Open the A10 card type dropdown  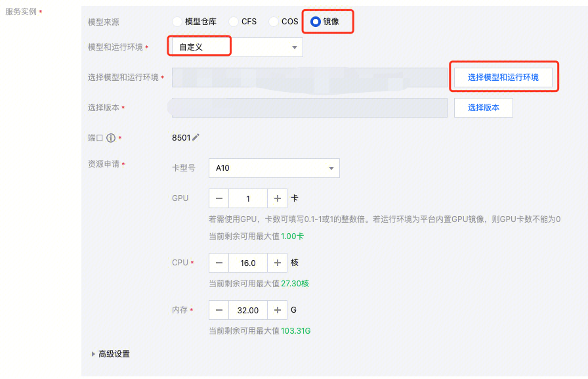[x=274, y=168]
